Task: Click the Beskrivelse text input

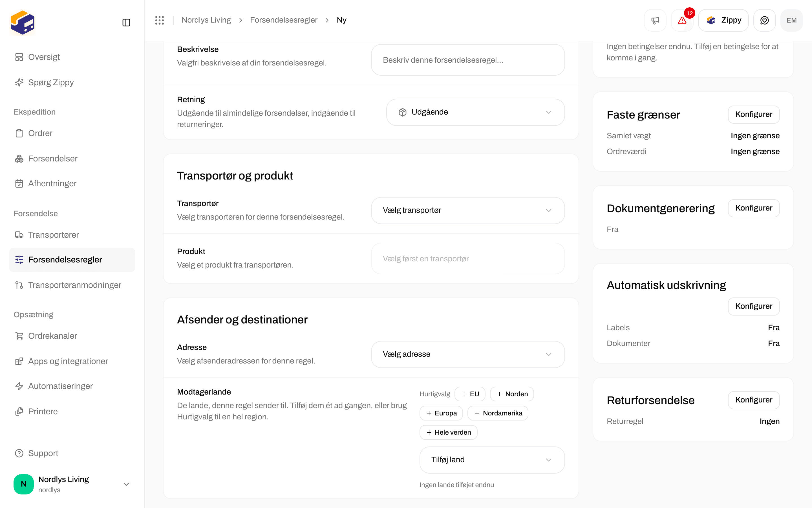Action: pos(468,60)
